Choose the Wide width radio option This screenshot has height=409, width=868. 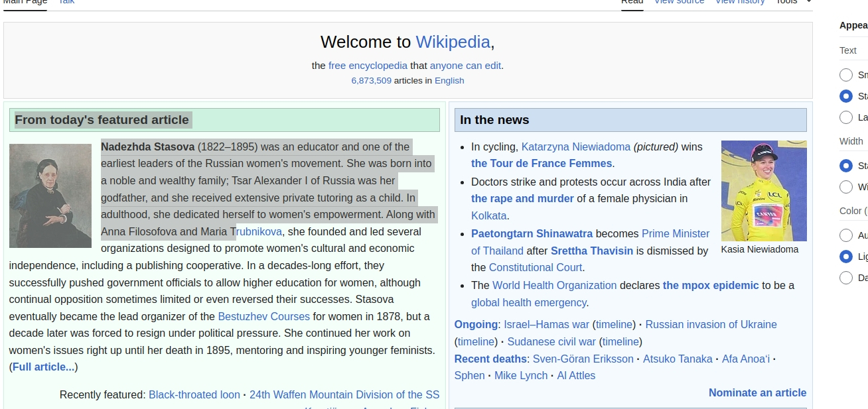pyautogui.click(x=846, y=187)
